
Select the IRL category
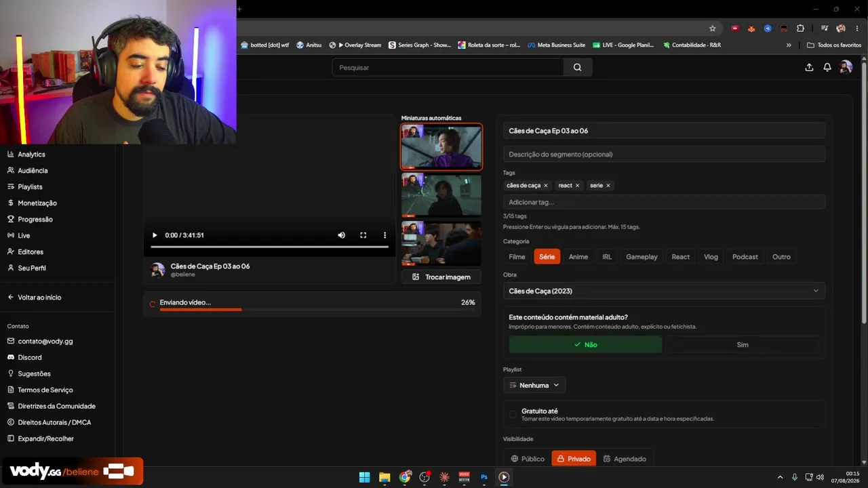tap(607, 257)
